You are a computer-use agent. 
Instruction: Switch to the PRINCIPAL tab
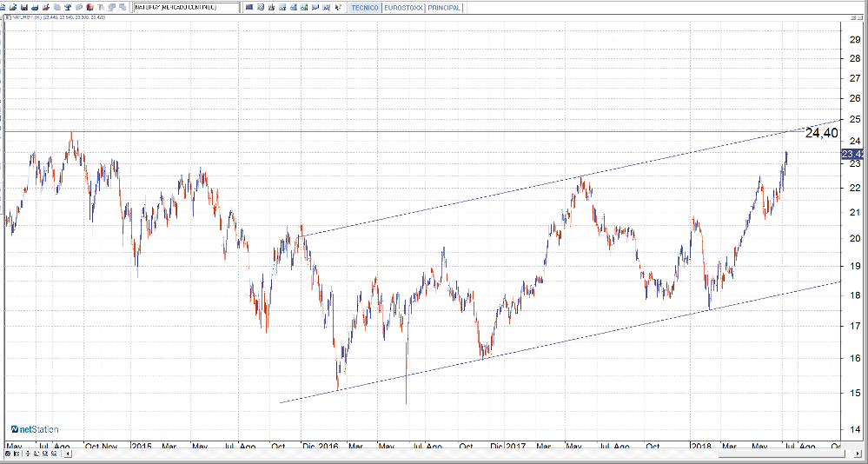444,8
